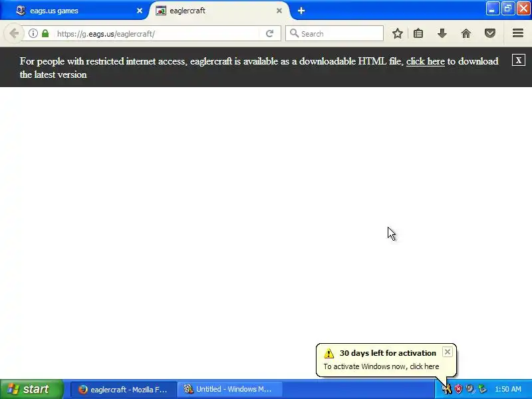Click the 1:50 AM taskbar clock
532x399 pixels.
click(x=508, y=390)
